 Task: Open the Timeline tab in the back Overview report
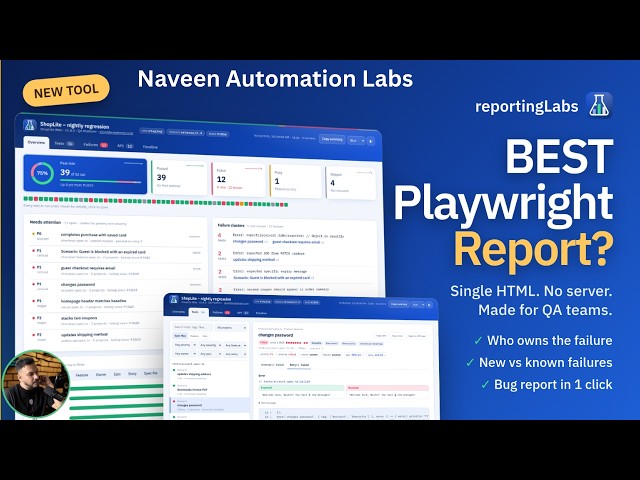point(150,147)
